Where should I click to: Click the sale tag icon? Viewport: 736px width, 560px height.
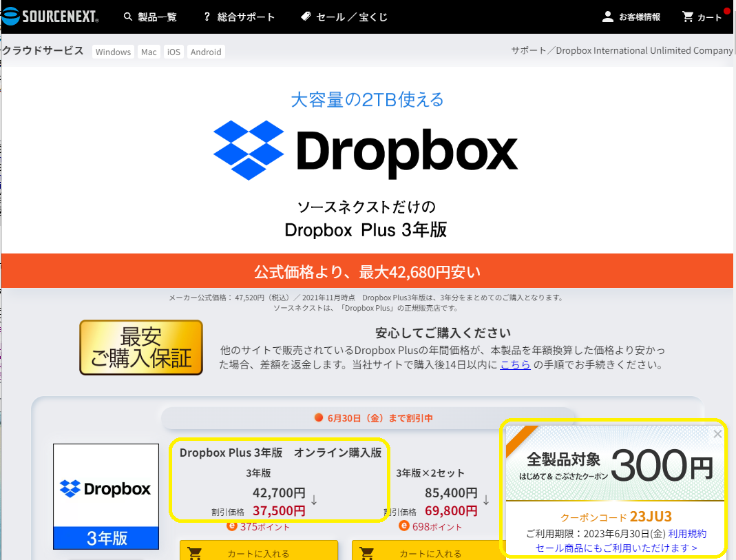point(306,17)
